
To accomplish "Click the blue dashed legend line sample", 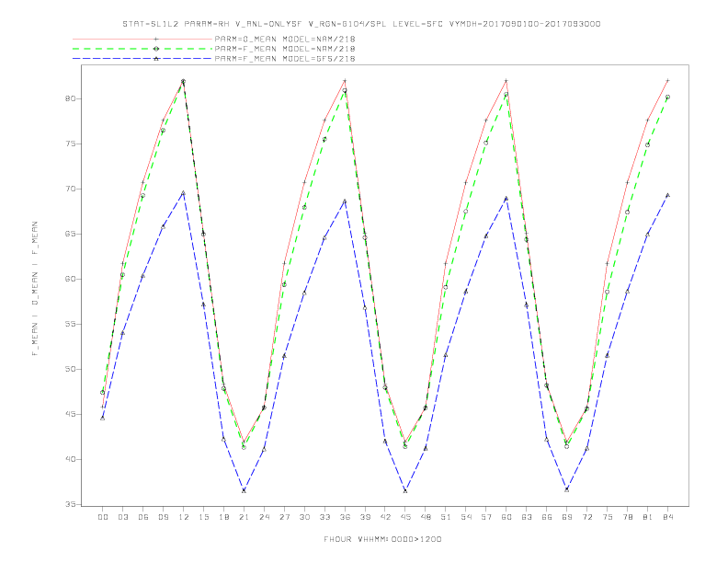I will [x=142, y=59].
